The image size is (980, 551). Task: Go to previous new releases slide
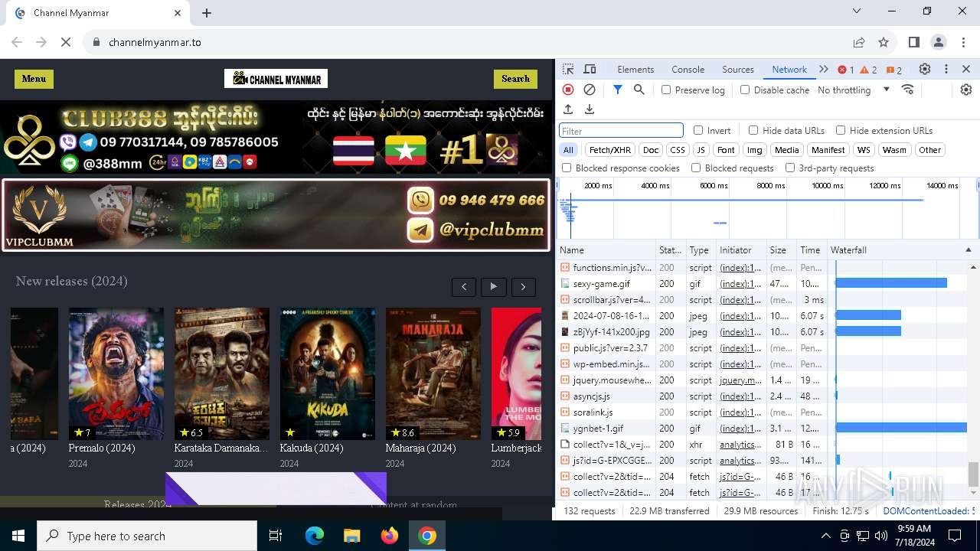point(464,287)
